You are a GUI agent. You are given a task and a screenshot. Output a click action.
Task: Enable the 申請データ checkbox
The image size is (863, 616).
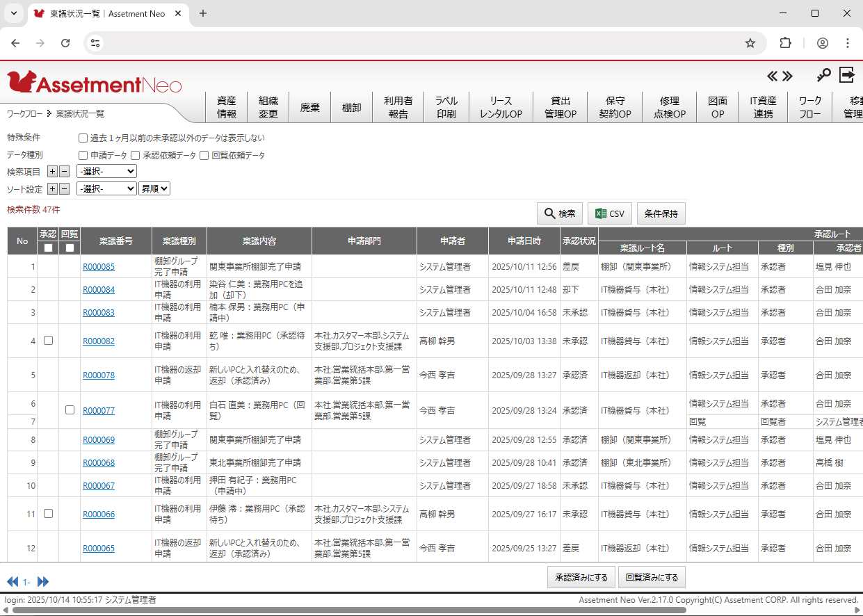click(82, 154)
